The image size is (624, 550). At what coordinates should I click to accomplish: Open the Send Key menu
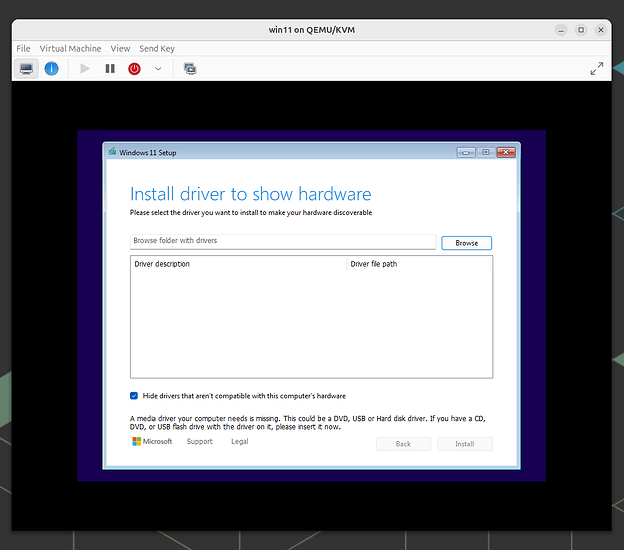[157, 49]
